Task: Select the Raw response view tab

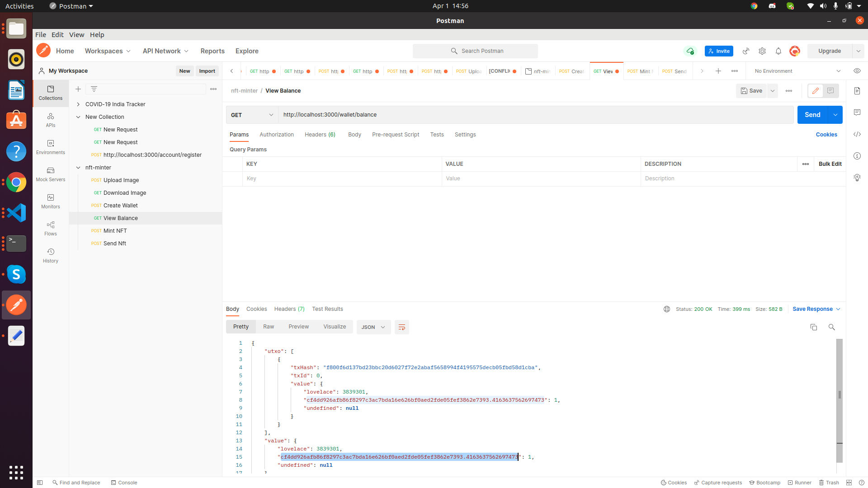Action: click(x=269, y=327)
